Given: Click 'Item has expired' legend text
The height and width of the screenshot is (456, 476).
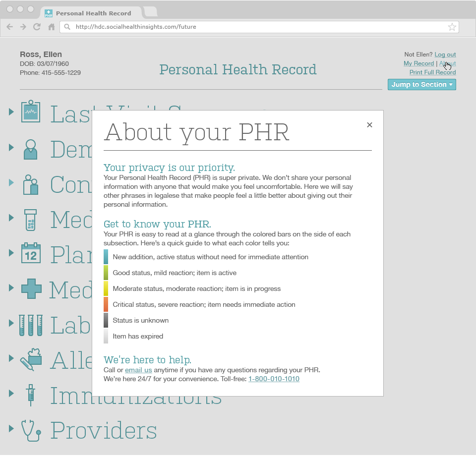Looking at the screenshot, I should click(x=138, y=336).
